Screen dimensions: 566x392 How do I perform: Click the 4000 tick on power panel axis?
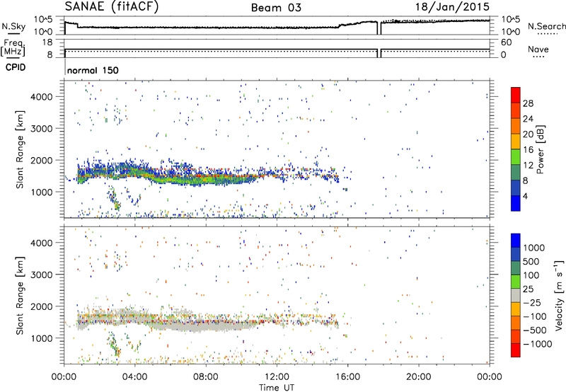pyautogui.click(x=42, y=97)
